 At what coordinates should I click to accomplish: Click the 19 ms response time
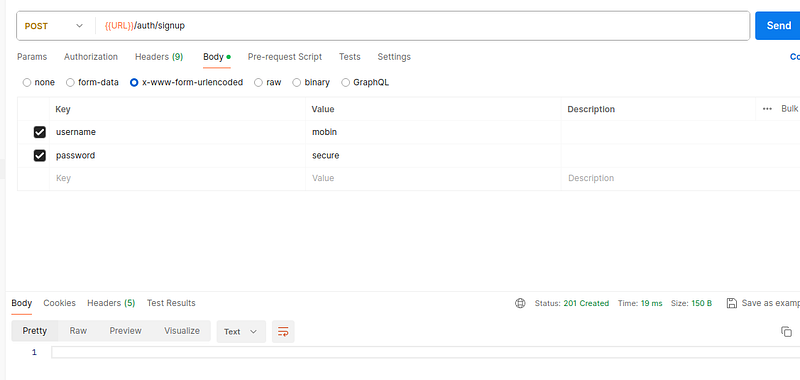652,303
